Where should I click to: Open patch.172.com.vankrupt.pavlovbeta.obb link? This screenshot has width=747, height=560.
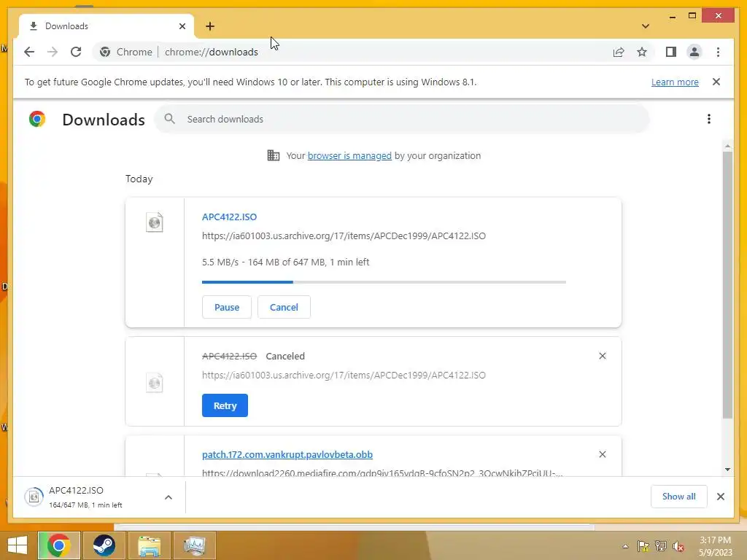tap(287, 454)
